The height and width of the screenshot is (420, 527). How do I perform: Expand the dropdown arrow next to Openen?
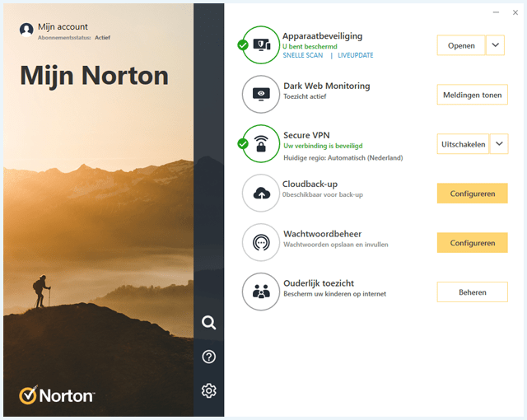click(496, 45)
